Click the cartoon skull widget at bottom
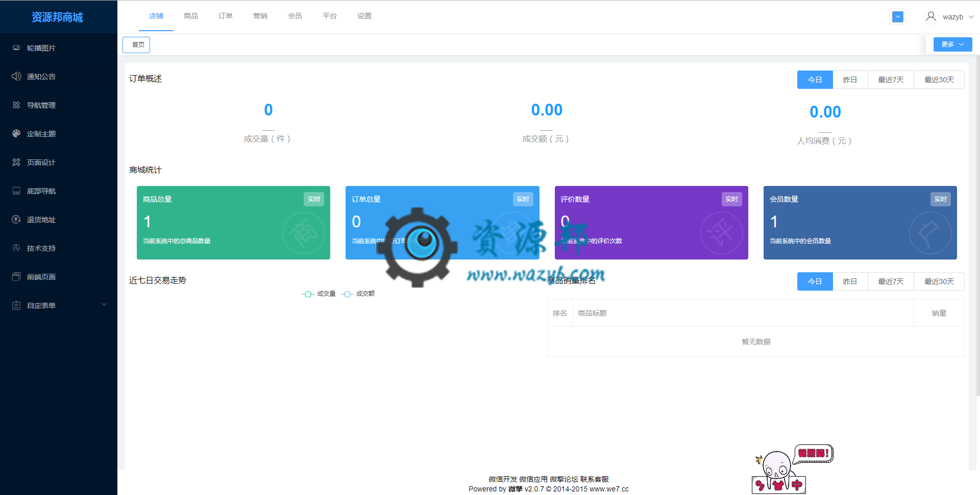The height and width of the screenshot is (495, 980). [791, 469]
